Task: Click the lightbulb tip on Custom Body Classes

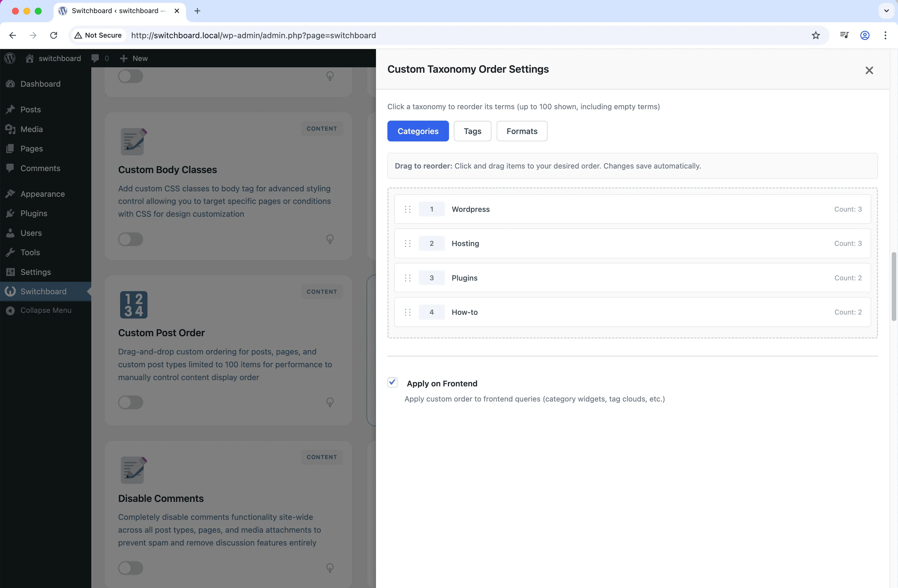Action: point(330,239)
